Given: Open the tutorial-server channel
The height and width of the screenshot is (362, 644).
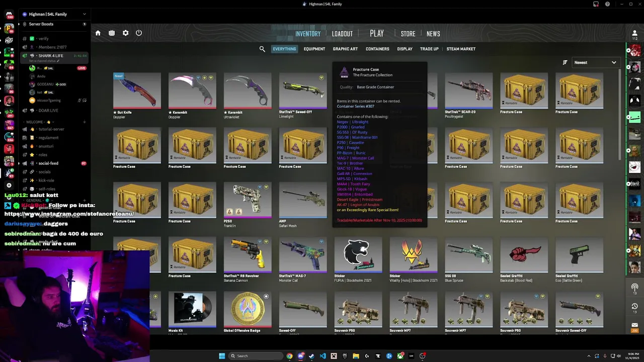Looking at the screenshot, I should coord(54,129).
